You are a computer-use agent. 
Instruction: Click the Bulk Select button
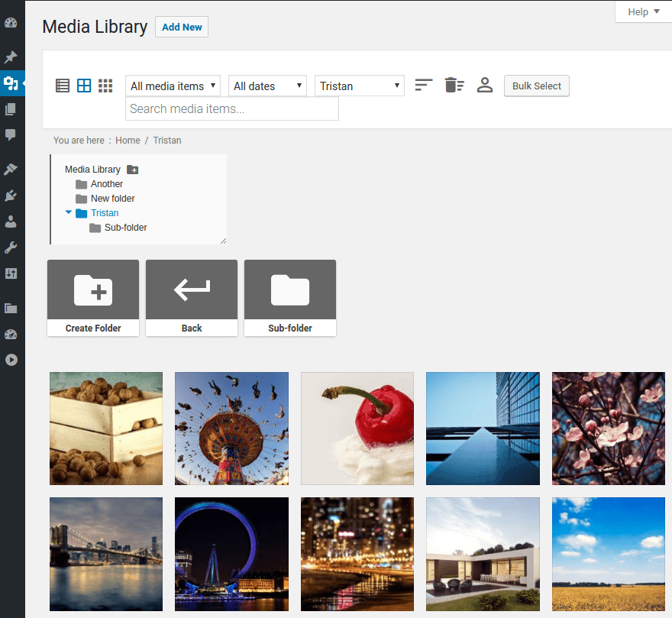[536, 86]
